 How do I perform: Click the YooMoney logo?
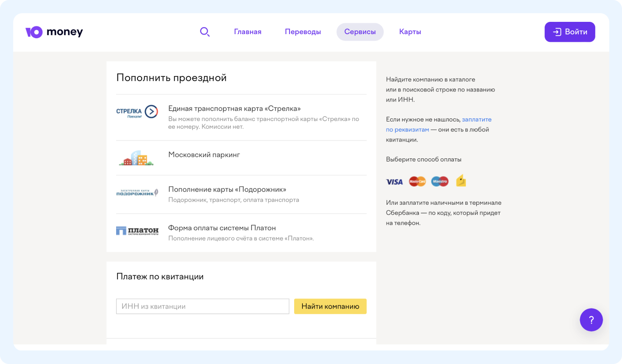pyautogui.click(x=54, y=32)
